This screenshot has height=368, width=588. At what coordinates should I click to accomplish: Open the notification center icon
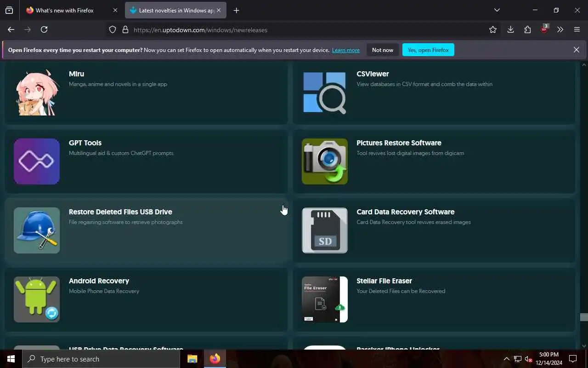[573, 359]
